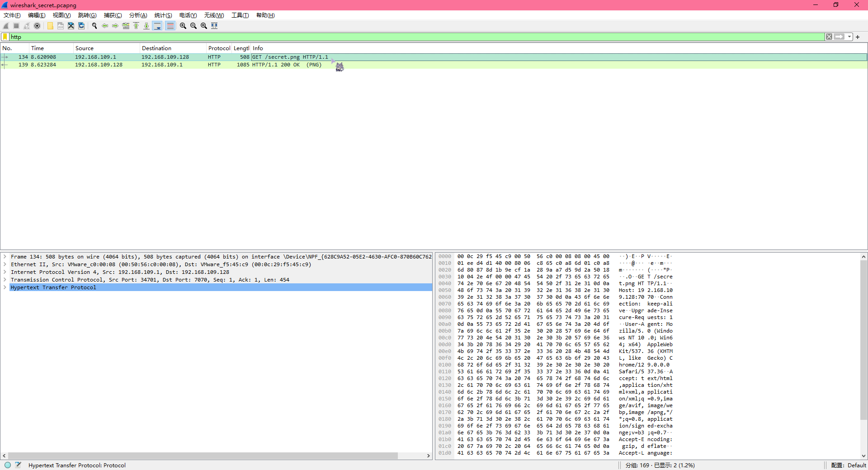The width and height of the screenshot is (868, 470).
Task: Click the Find Packet magnifier icon
Action: click(x=94, y=26)
